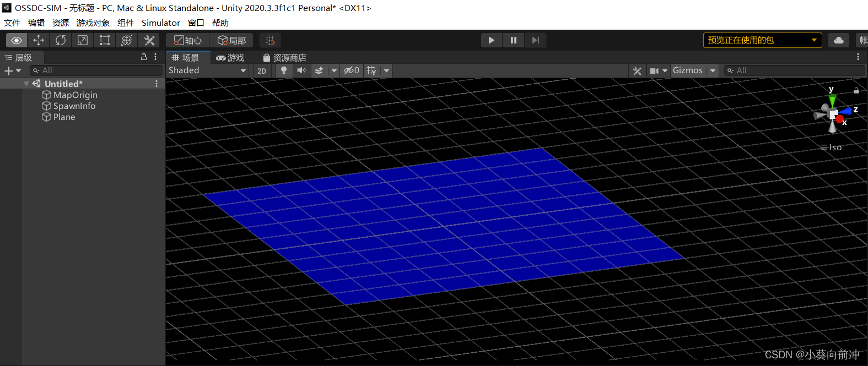Open the 资源 Assets menu
The height and width of the screenshot is (366, 868).
pyautogui.click(x=61, y=23)
